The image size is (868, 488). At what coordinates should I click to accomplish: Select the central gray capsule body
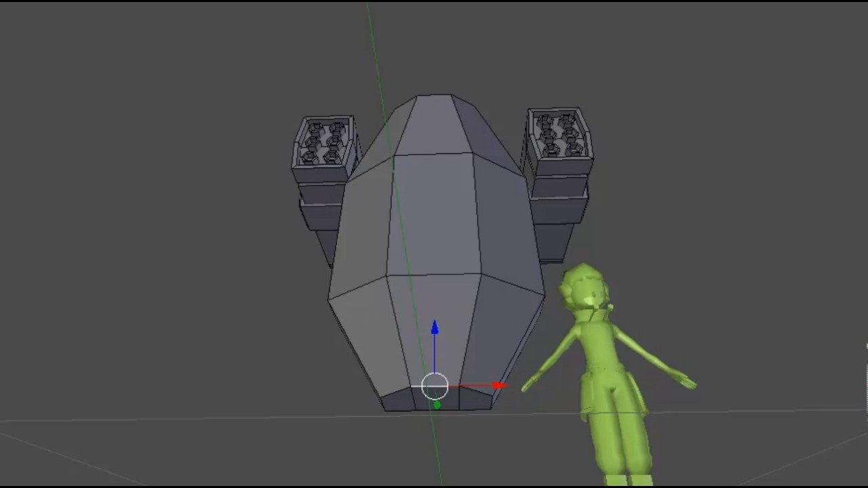[436, 253]
